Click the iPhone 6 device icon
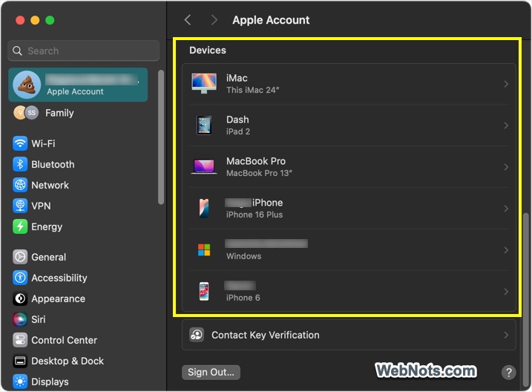The height and width of the screenshot is (392, 532). pyautogui.click(x=204, y=291)
